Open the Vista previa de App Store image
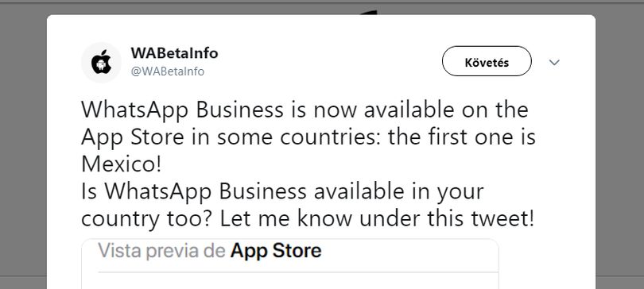644x289 pixels. pos(290,264)
